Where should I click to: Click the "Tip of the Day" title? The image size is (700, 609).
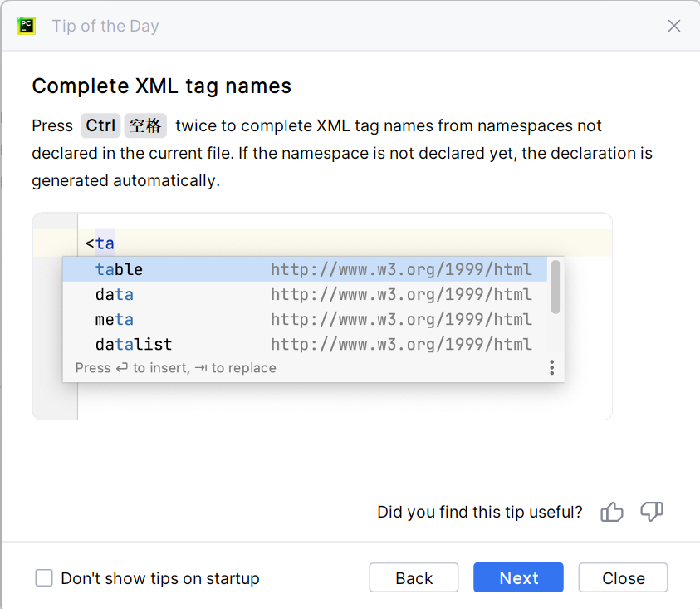click(x=105, y=26)
